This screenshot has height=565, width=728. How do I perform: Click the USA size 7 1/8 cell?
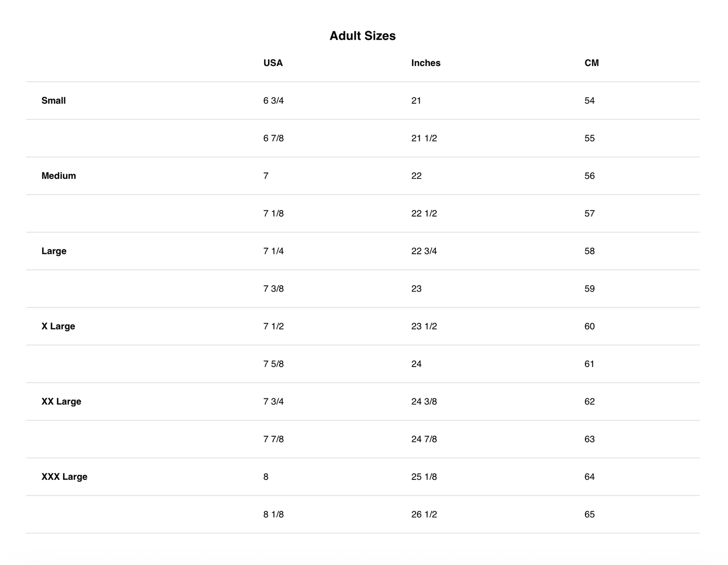coord(273,214)
